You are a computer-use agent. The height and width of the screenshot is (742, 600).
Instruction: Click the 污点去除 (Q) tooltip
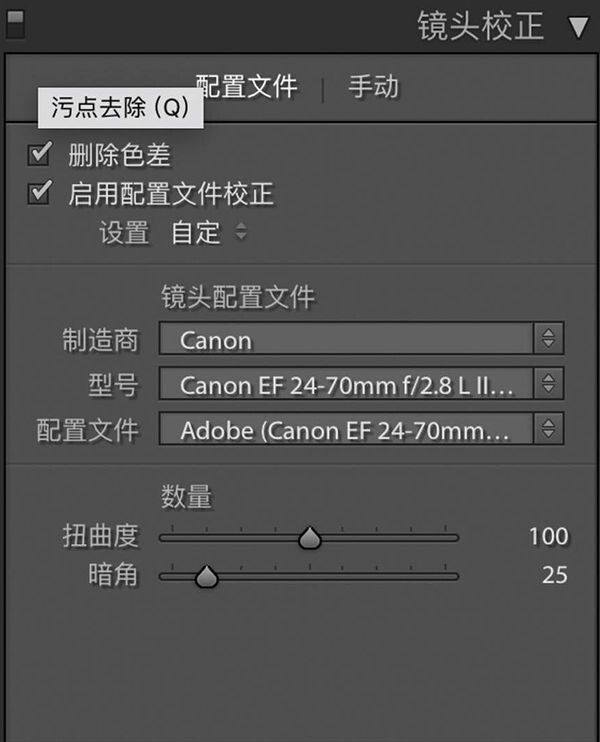tap(121, 108)
